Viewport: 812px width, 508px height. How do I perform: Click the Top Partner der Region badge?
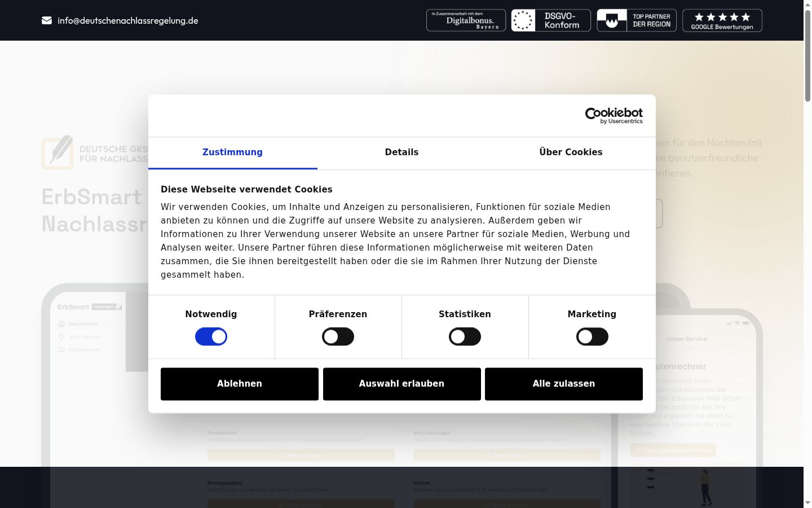(x=637, y=20)
